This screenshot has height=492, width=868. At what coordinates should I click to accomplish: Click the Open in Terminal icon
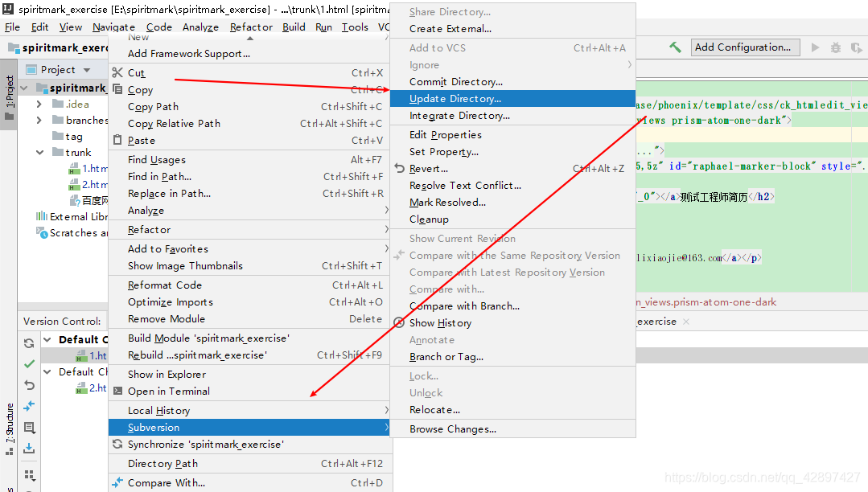tap(117, 391)
